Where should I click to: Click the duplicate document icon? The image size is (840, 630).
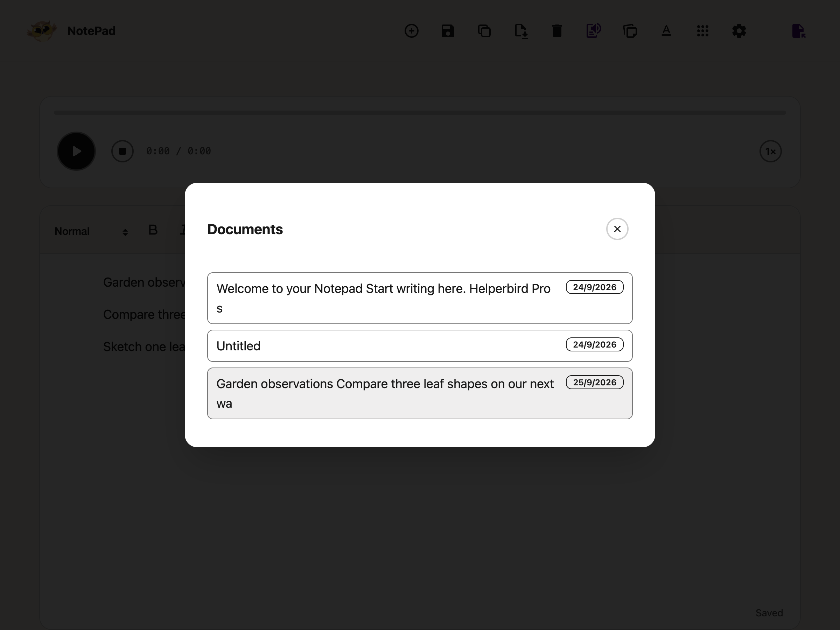[484, 31]
